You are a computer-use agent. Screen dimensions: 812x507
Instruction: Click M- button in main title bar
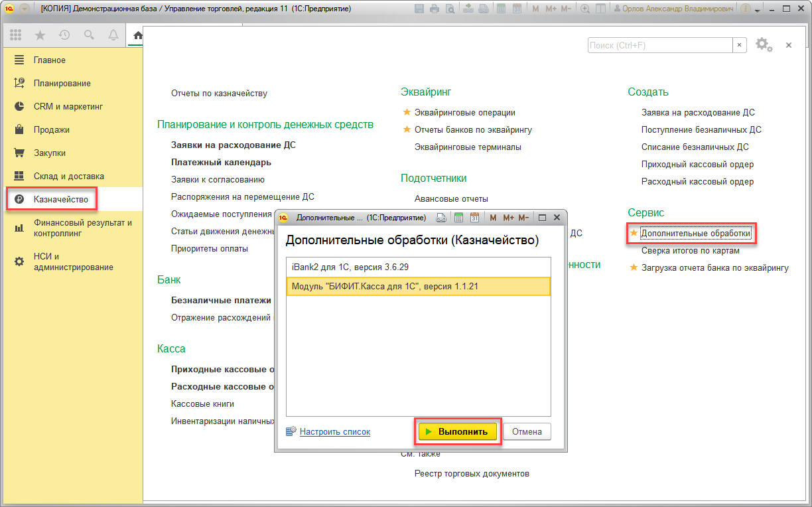567,9
